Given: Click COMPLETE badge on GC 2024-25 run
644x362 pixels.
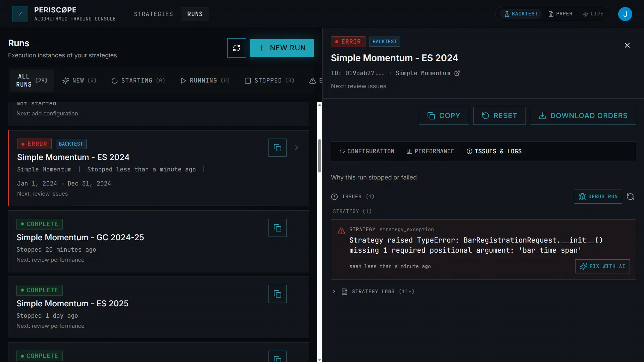Looking at the screenshot, I should coord(40,224).
